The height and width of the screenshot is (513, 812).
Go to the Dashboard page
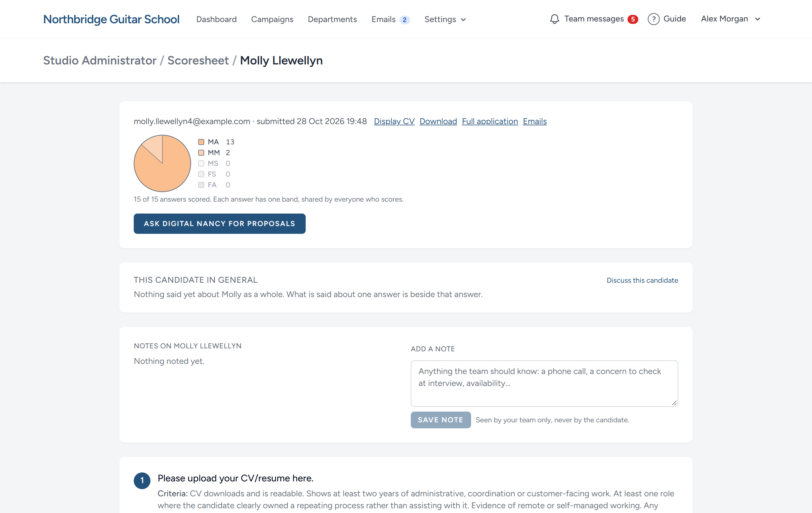click(x=216, y=19)
